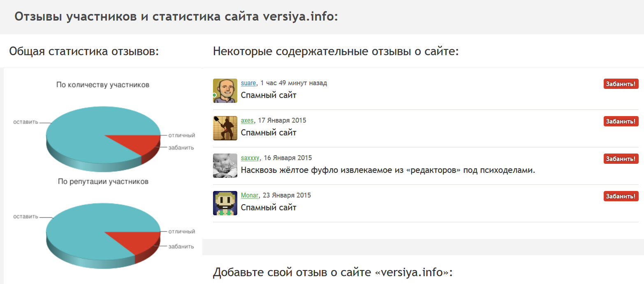Click the 'отличный' label on the reputation chart
Screen dimensions: 644x284
(182, 232)
